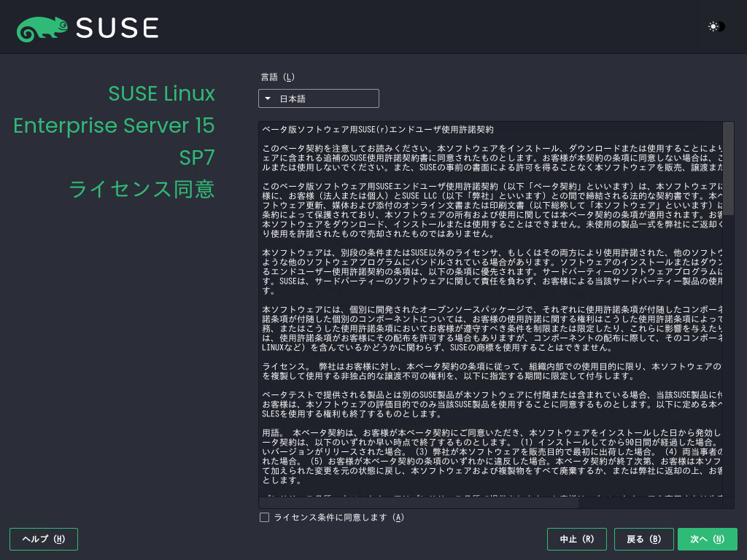Toggle the light/dark theme switch
The image size is (747, 560).
click(x=716, y=27)
